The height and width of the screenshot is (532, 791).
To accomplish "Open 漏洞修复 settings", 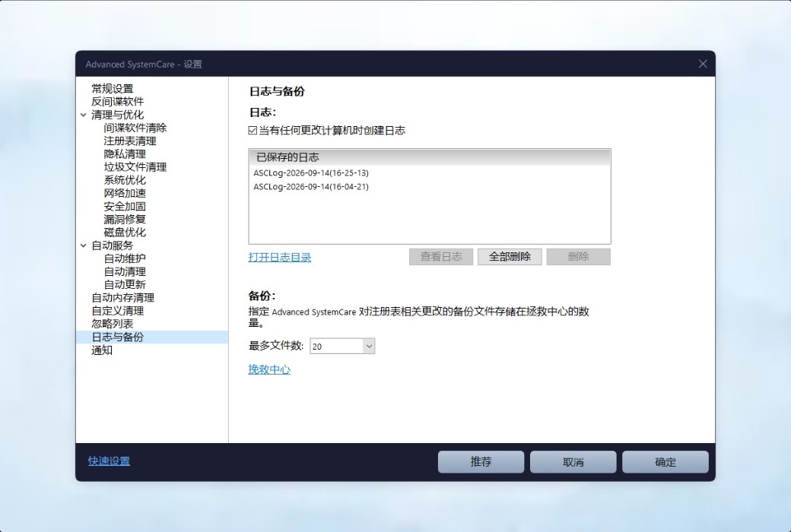I will tap(125, 220).
